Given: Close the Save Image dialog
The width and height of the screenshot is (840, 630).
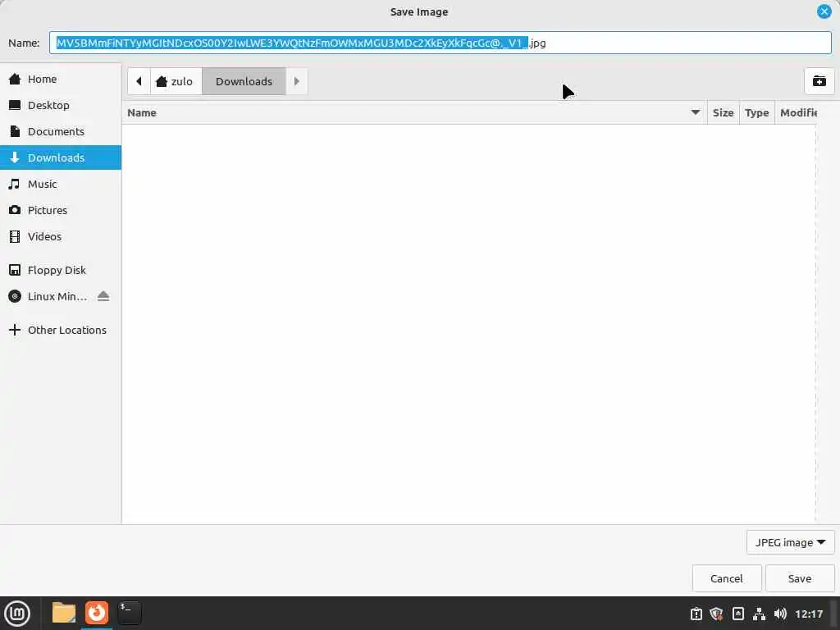Looking at the screenshot, I should [824, 11].
